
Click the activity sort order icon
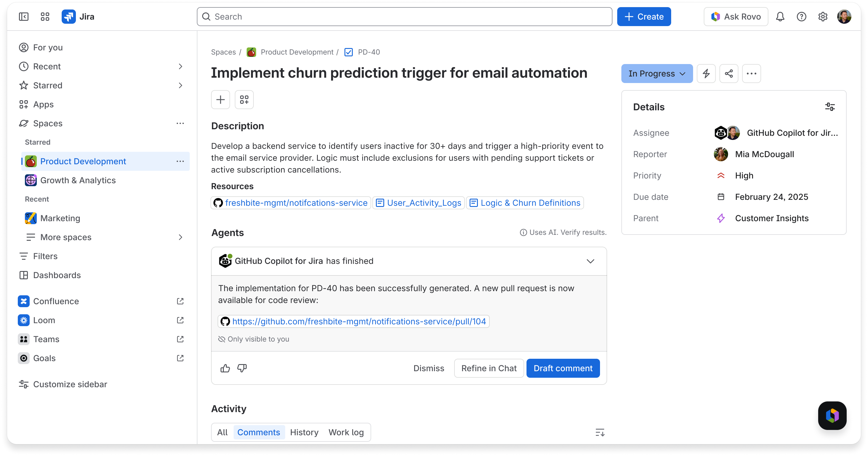[x=600, y=432]
